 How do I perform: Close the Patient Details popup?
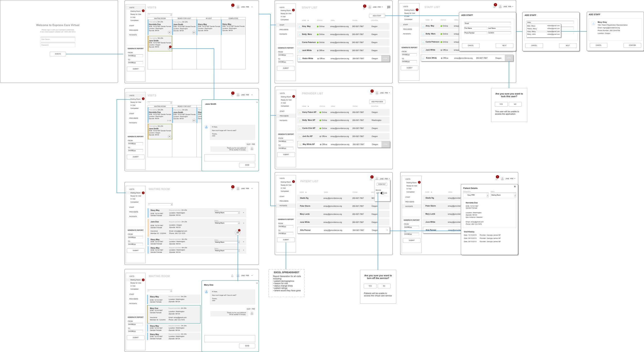coord(515,187)
